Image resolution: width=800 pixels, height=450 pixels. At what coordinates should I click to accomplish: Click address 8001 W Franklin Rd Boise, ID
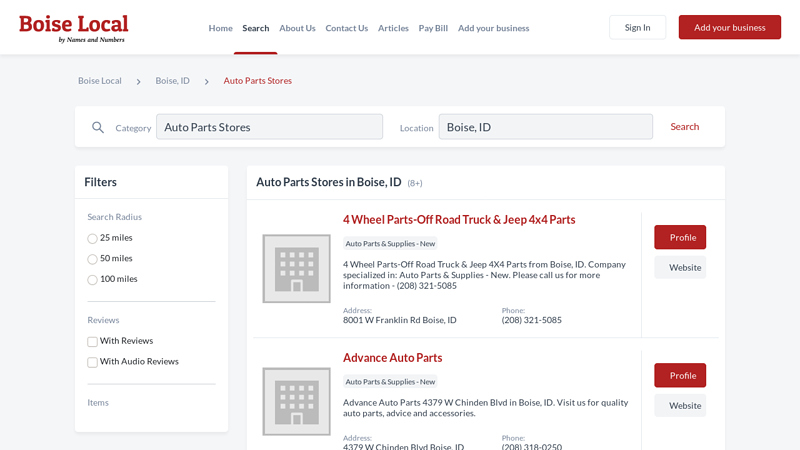(399, 320)
